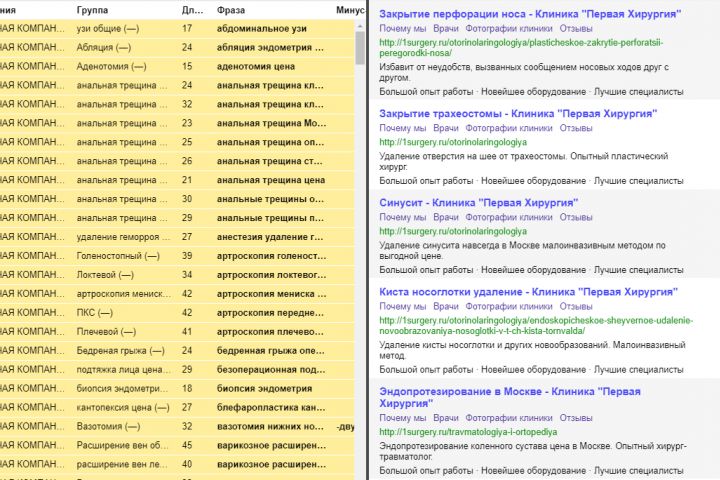Viewport: 720px width, 480px height.
Task: Select group cell узи общие (—)
Action: point(108,28)
